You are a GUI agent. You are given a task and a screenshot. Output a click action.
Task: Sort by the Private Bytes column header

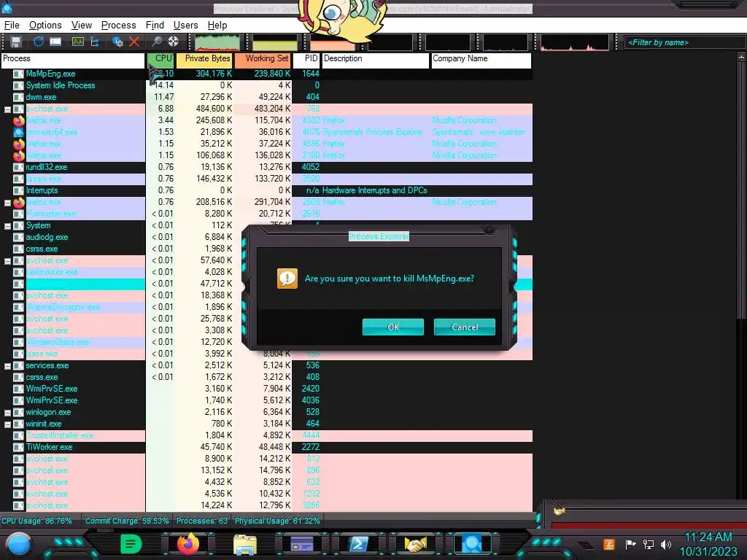click(x=205, y=61)
